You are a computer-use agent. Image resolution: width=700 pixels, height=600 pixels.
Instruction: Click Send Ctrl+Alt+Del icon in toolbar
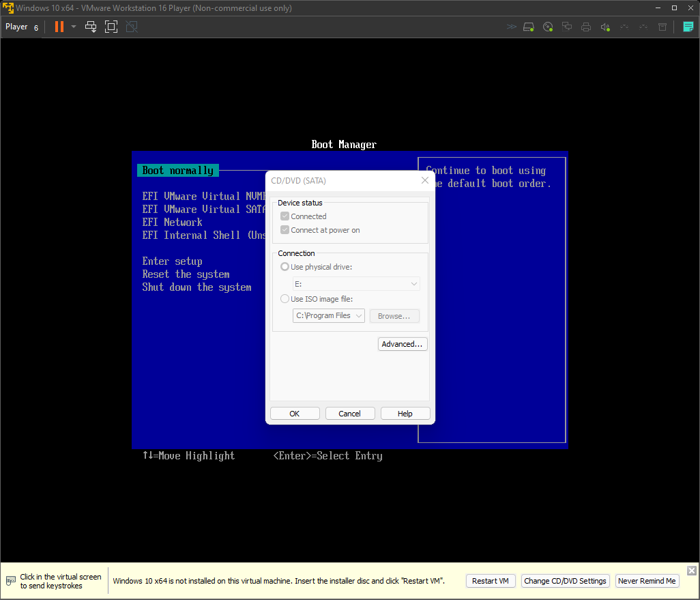(x=91, y=27)
